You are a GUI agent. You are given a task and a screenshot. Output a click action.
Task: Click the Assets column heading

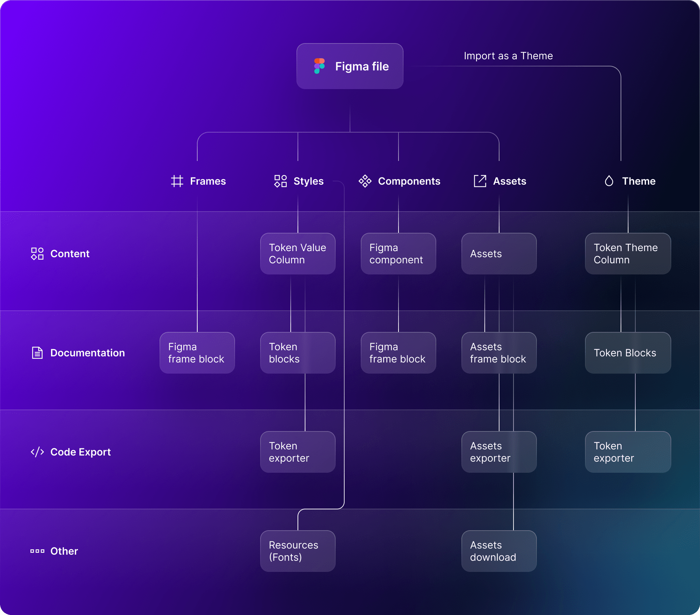tap(510, 181)
